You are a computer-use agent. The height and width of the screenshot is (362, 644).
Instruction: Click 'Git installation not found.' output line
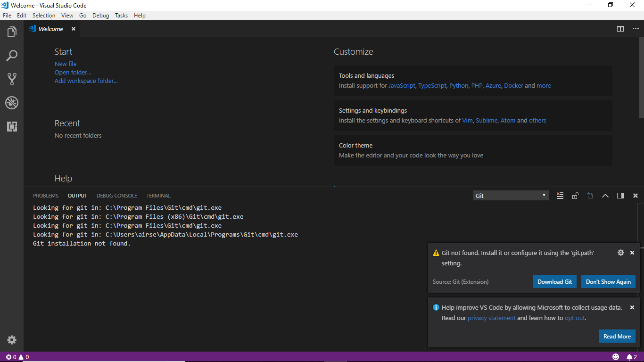(82, 244)
